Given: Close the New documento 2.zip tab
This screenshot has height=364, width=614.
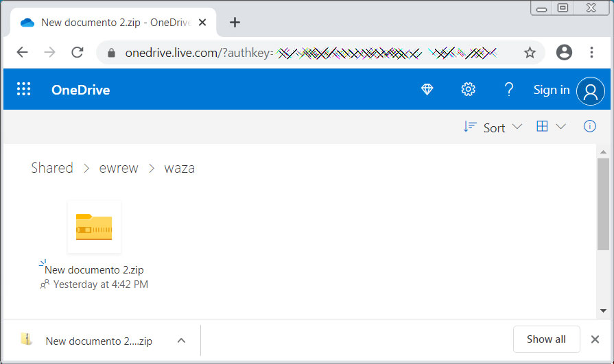Looking at the screenshot, I should point(202,23).
